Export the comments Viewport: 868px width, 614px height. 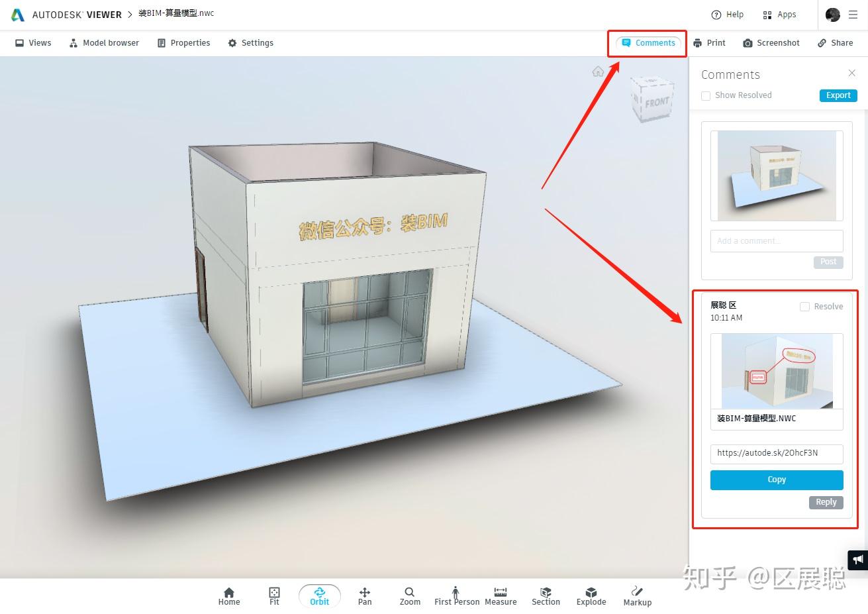point(838,95)
